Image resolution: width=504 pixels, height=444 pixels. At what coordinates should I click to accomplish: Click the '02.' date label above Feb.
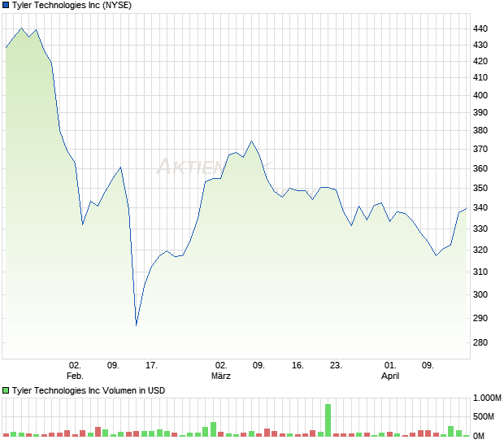tap(75, 366)
